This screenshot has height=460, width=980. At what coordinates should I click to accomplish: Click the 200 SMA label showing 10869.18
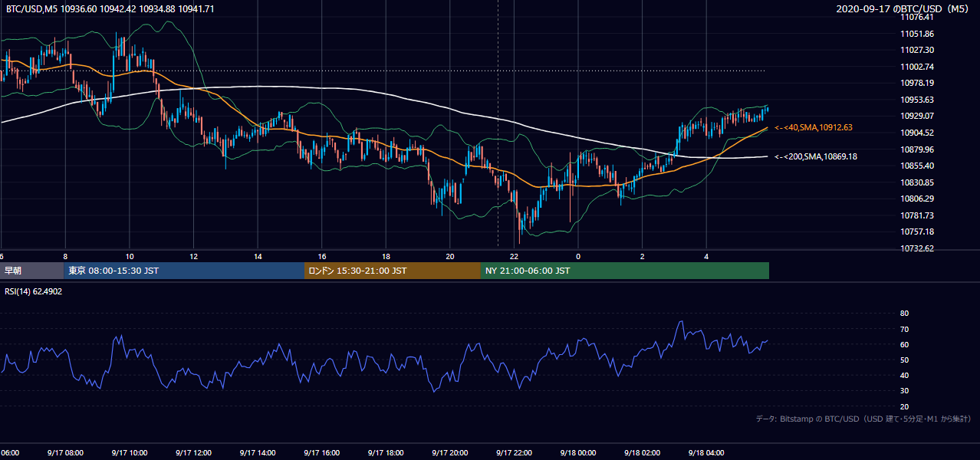[816, 156]
